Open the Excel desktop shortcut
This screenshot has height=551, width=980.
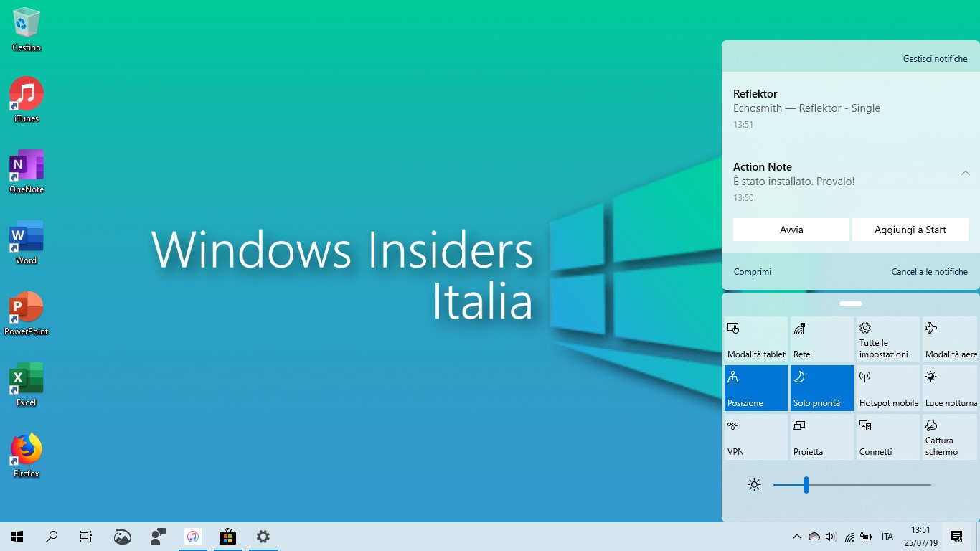pyautogui.click(x=27, y=385)
